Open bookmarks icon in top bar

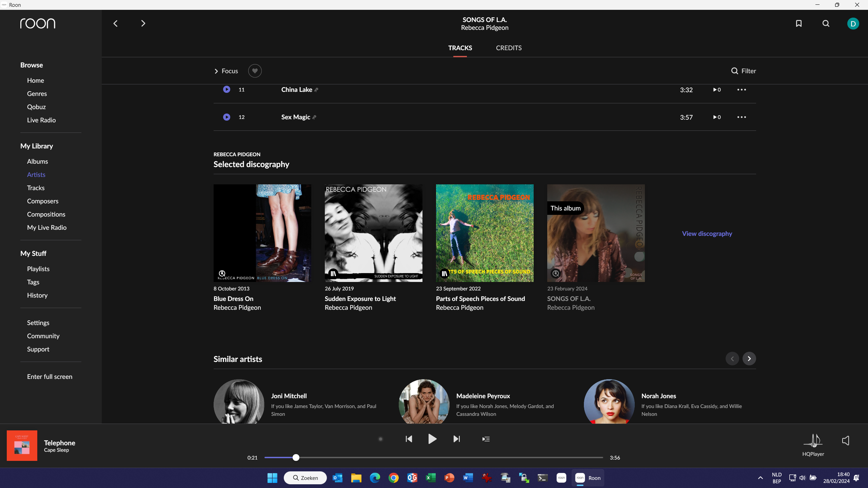click(799, 23)
